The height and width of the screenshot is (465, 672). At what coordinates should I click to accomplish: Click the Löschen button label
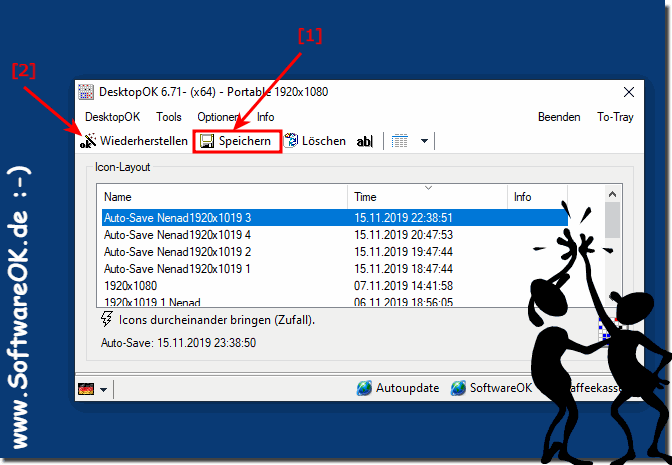pyautogui.click(x=324, y=141)
